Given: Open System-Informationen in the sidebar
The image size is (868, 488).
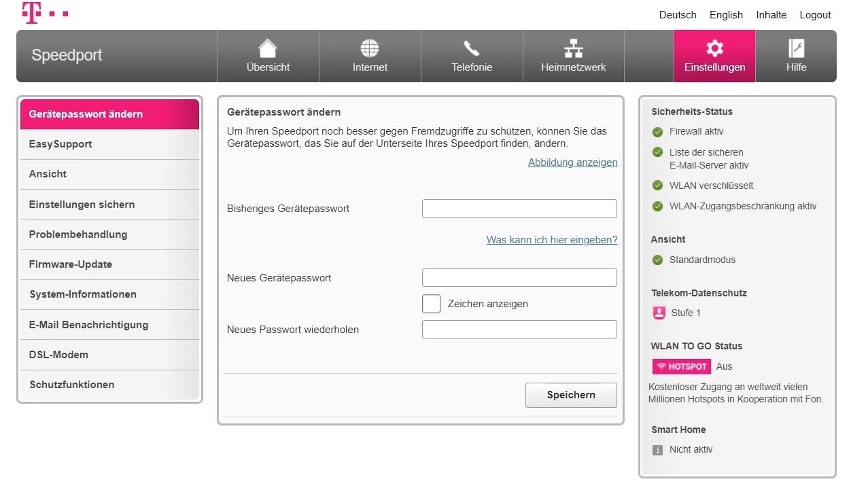Looking at the screenshot, I should click(x=109, y=294).
